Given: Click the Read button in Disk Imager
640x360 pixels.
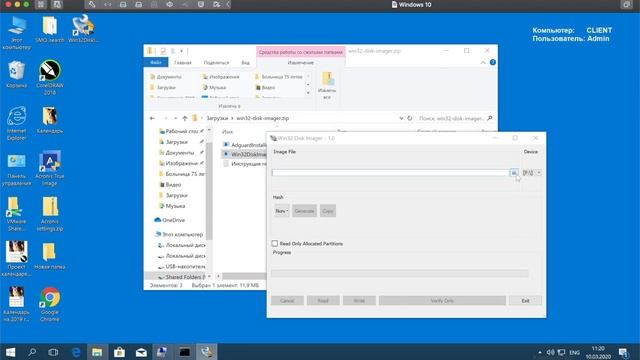Looking at the screenshot, I should (323, 300).
